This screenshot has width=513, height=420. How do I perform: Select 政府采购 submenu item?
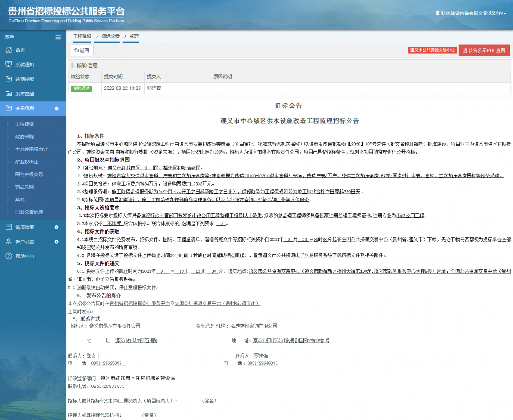coord(24,137)
